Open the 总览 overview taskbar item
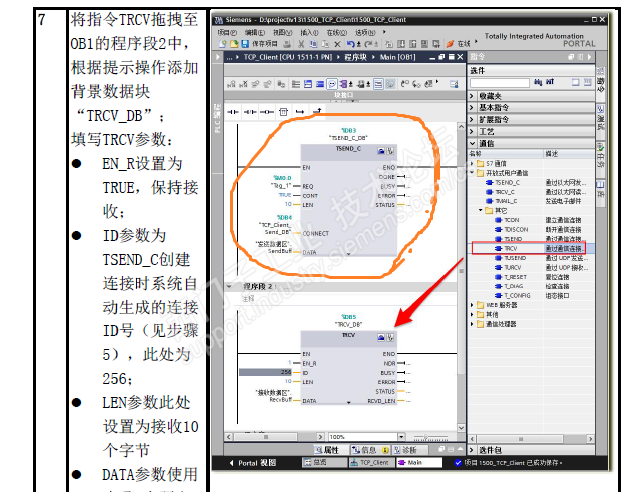The width and height of the screenshot is (638, 492). [x=324, y=463]
